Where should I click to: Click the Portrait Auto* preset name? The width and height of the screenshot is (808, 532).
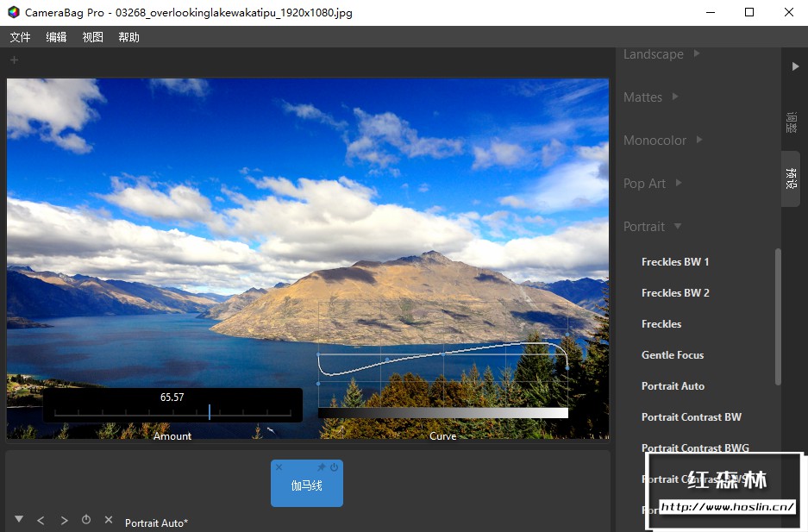[x=156, y=523]
